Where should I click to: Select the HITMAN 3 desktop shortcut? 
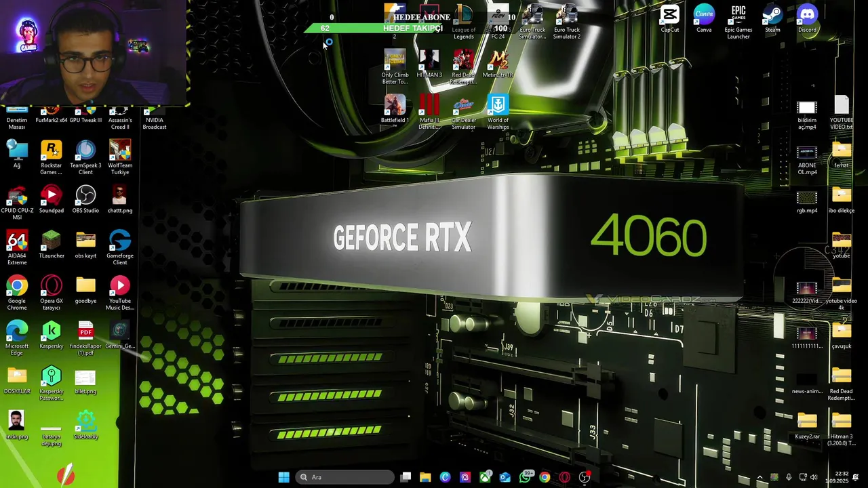tap(429, 64)
